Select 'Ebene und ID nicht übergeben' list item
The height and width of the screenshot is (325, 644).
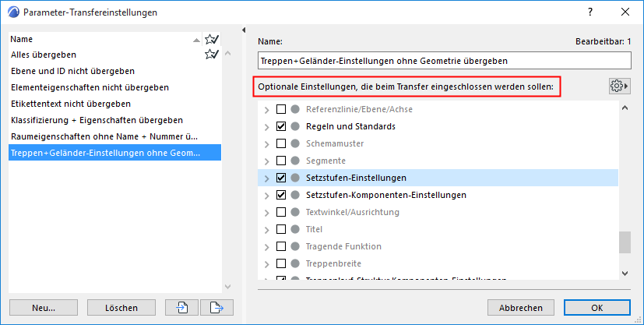72,71
